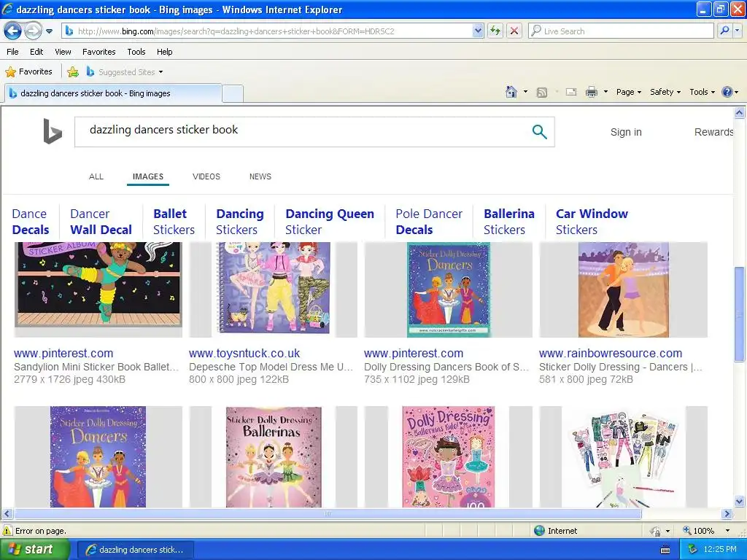This screenshot has height=560, width=747.
Task: Open the Tools command bar menu
Action: 703,92
